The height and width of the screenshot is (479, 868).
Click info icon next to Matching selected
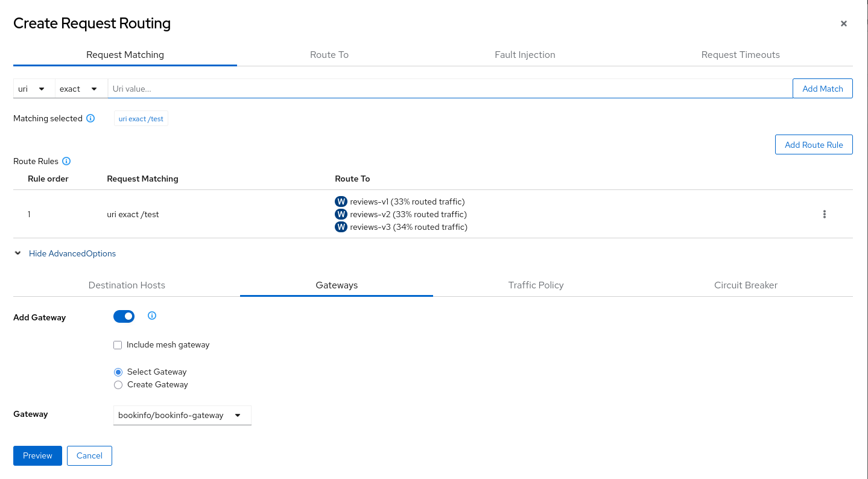click(x=90, y=119)
